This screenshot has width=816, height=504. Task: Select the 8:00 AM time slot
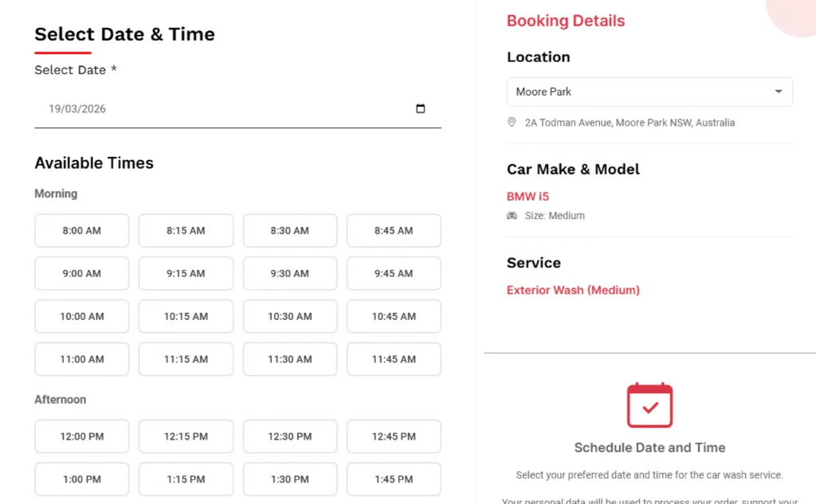click(82, 230)
